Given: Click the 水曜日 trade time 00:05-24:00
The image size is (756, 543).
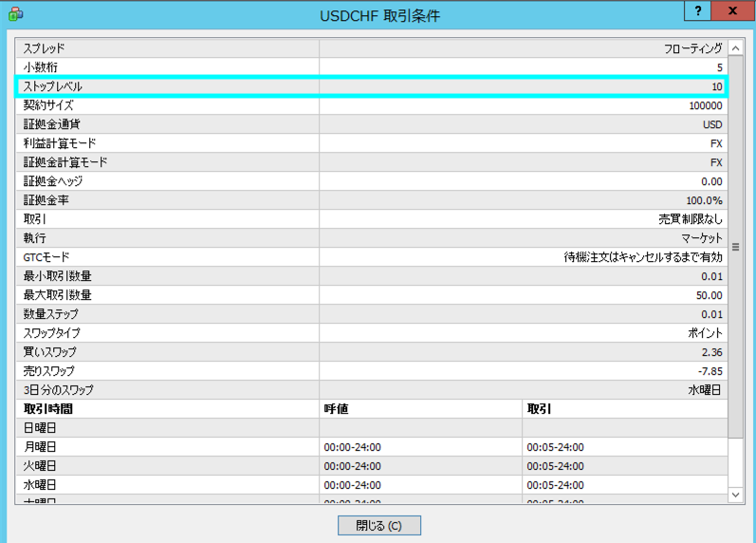Looking at the screenshot, I should pos(555,485).
